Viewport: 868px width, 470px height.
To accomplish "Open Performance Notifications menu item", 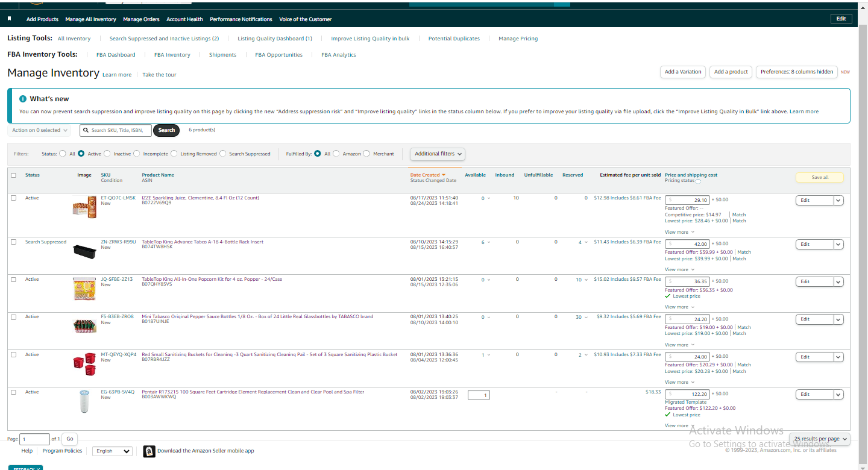I will click(x=241, y=19).
